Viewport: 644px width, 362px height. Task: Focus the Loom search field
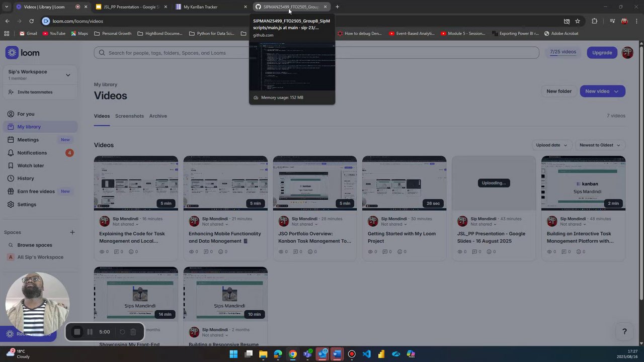coord(316,53)
